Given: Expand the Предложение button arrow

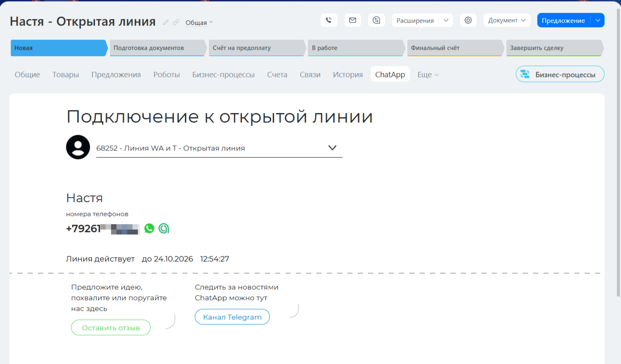Looking at the screenshot, I should (x=598, y=20).
